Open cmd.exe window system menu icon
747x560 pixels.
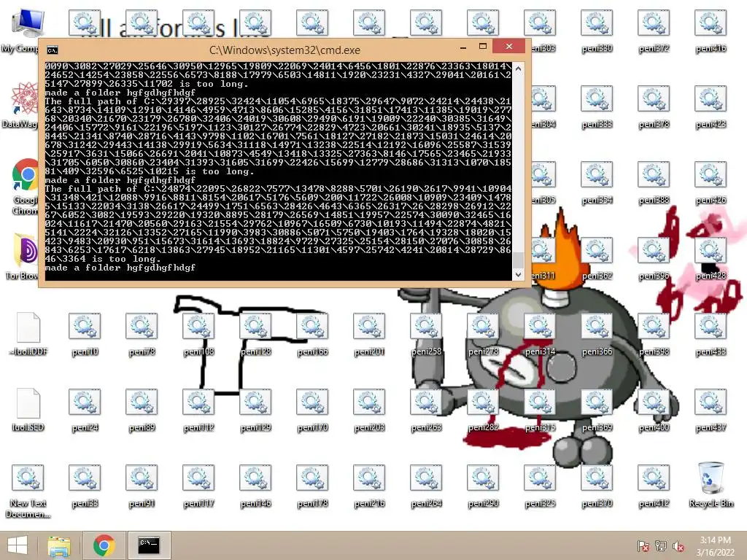coord(53,50)
